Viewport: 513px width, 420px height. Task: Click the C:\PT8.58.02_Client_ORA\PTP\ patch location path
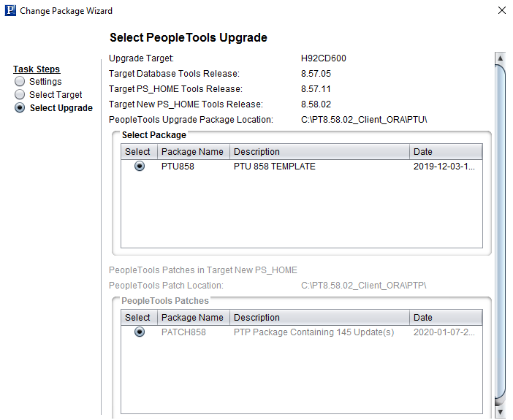(x=363, y=286)
